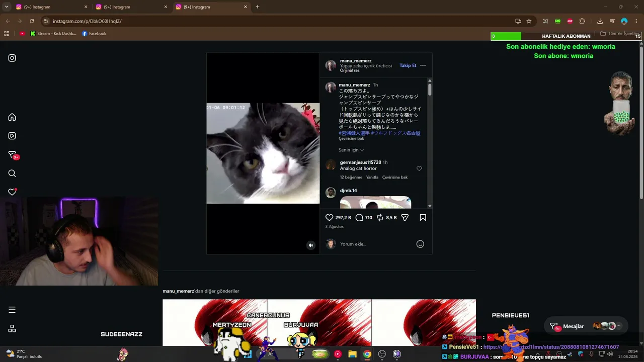Open a new browser tab
This screenshot has height=362, width=644.
tap(258, 7)
